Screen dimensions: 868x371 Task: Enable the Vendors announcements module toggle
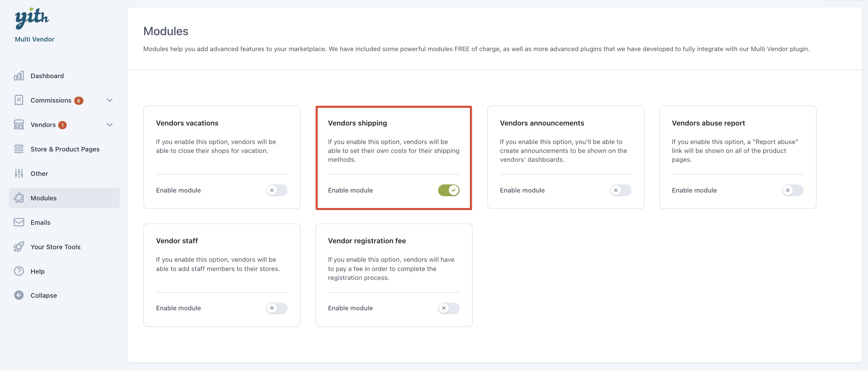pos(621,190)
